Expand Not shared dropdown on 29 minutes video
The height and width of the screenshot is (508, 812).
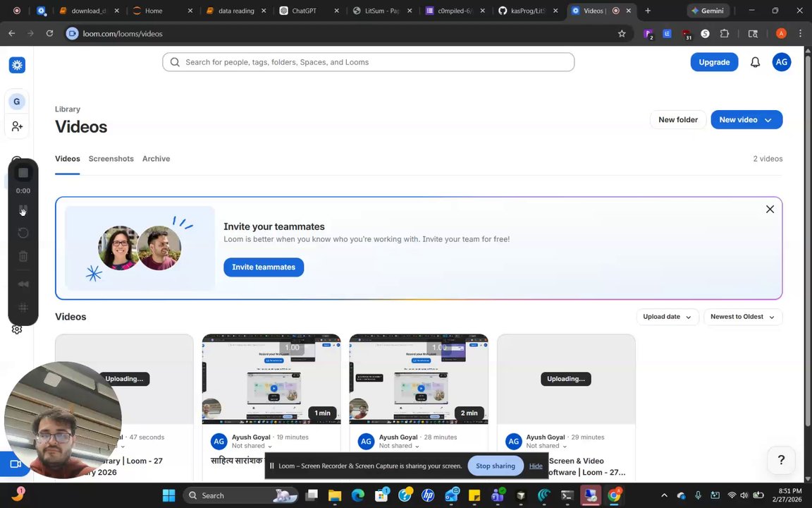(546, 446)
